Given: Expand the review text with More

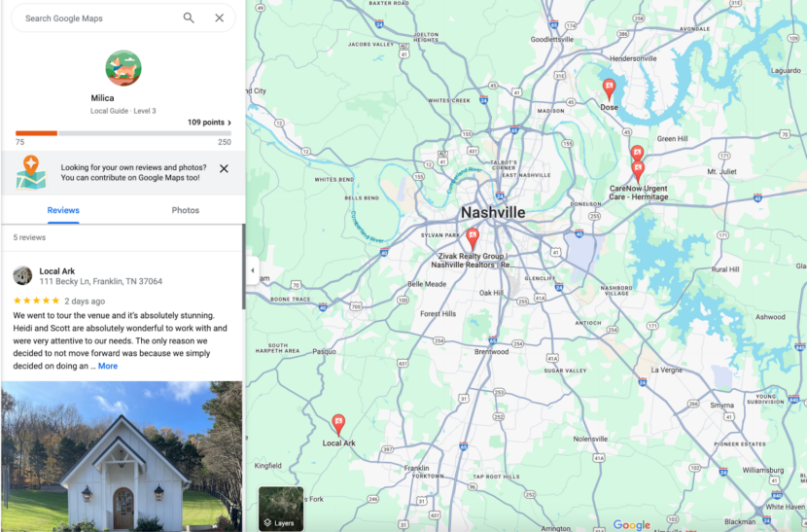Looking at the screenshot, I should point(108,367).
